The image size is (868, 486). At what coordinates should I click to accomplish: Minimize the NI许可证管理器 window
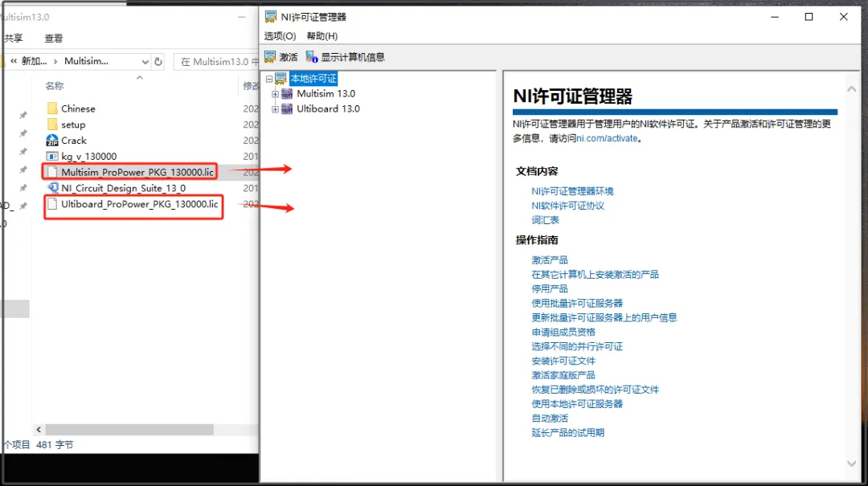775,17
